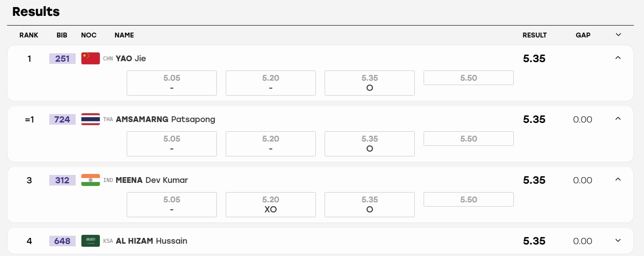Select YAO Jie's 5.50 height box
This screenshot has height=256, width=644.
468,78
